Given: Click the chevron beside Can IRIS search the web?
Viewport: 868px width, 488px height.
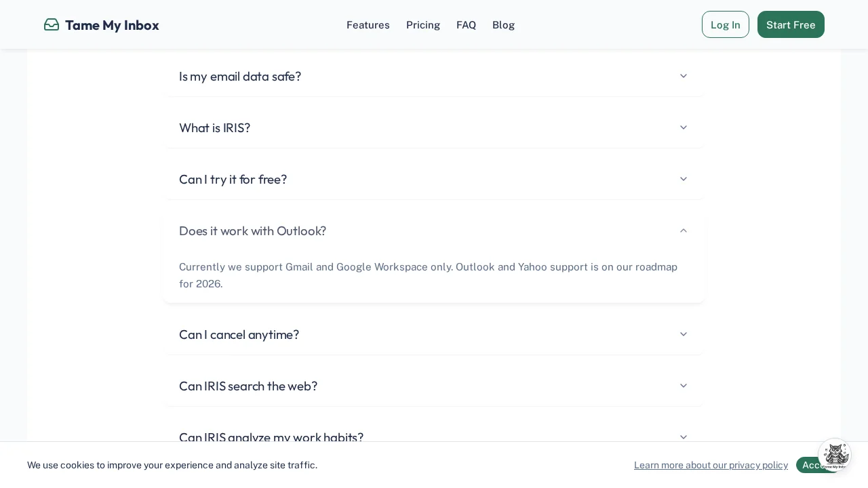Looking at the screenshot, I should pos(683,386).
